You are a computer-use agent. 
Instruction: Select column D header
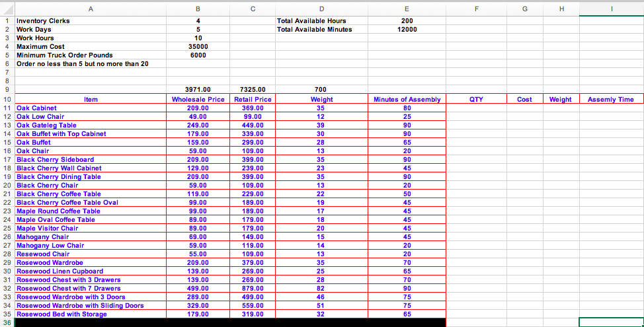[x=321, y=9]
